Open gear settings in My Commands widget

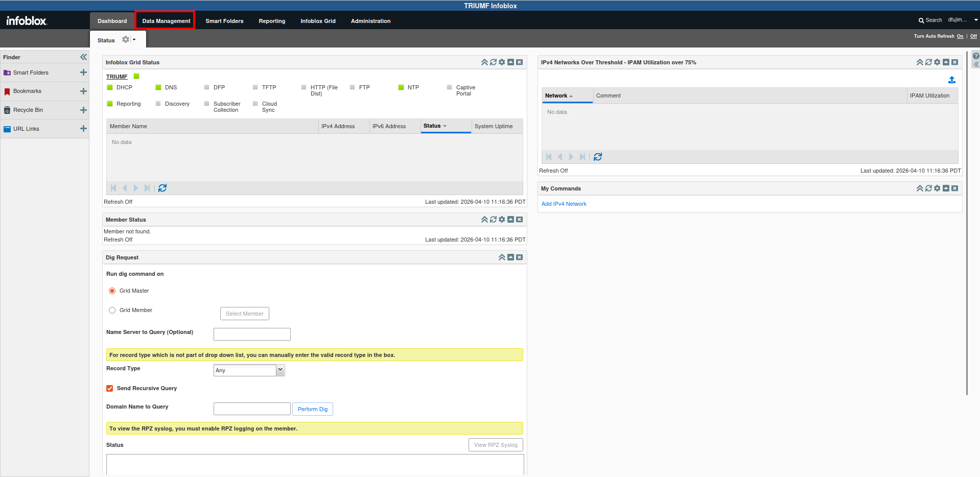[x=937, y=188]
